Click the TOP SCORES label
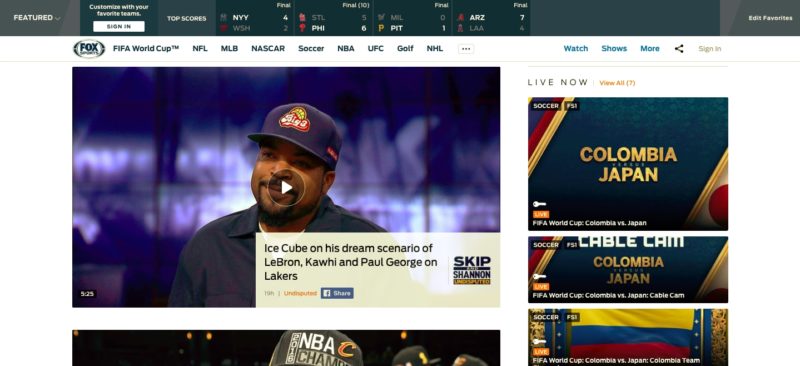The width and height of the screenshot is (800, 366). point(186,18)
